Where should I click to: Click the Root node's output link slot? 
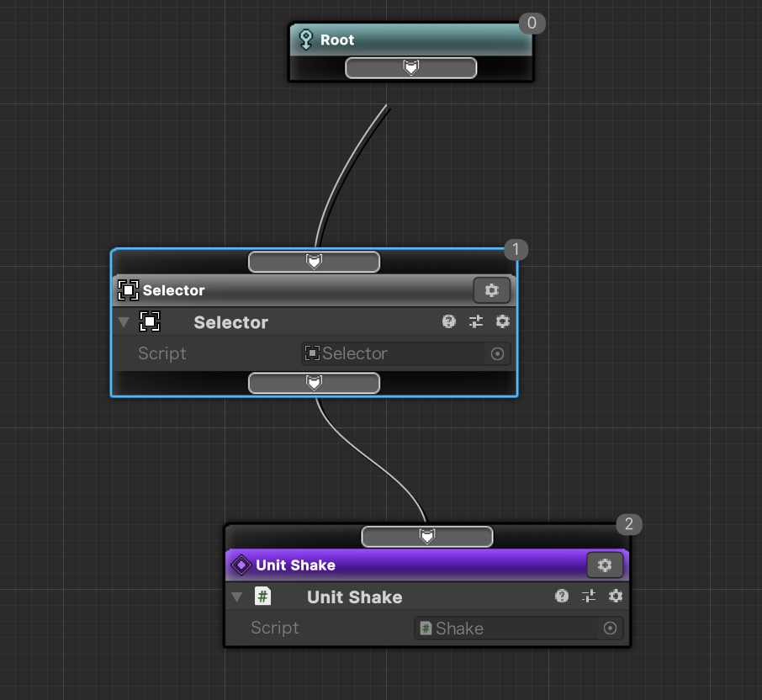click(410, 67)
